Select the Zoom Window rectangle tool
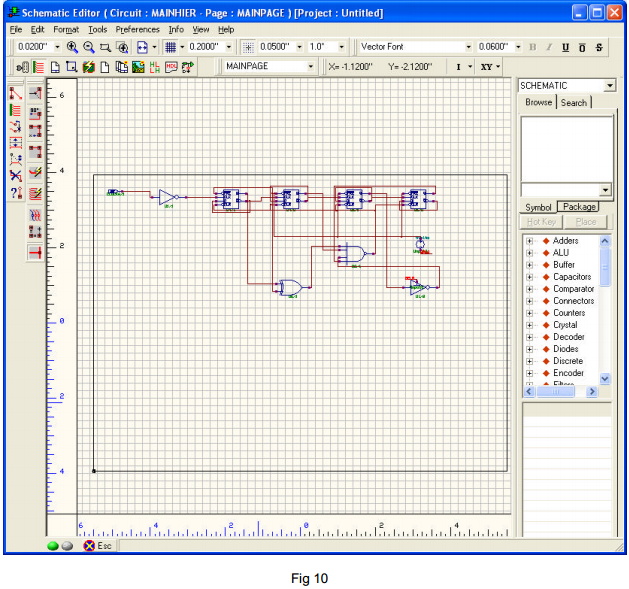The width and height of the screenshot is (629, 589). (x=105, y=47)
